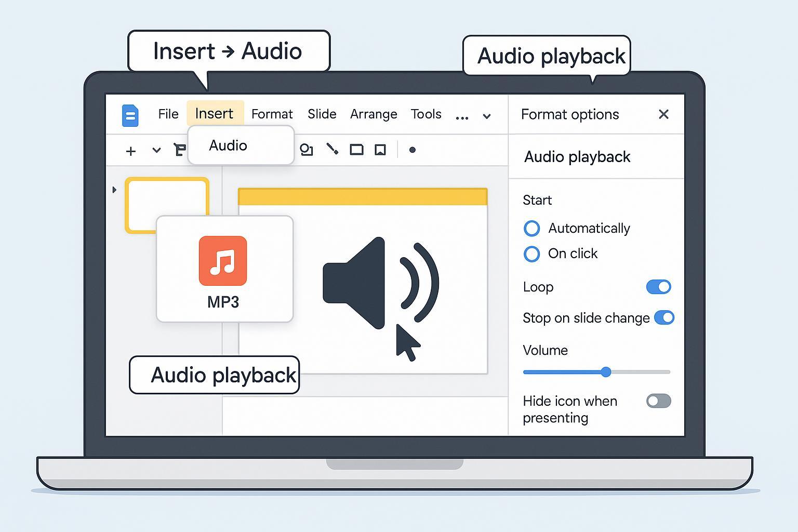The image size is (798, 532).
Task: Select On click start radio option
Action: click(x=531, y=254)
